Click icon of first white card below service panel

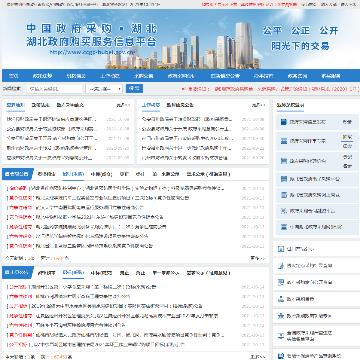click(281, 249)
